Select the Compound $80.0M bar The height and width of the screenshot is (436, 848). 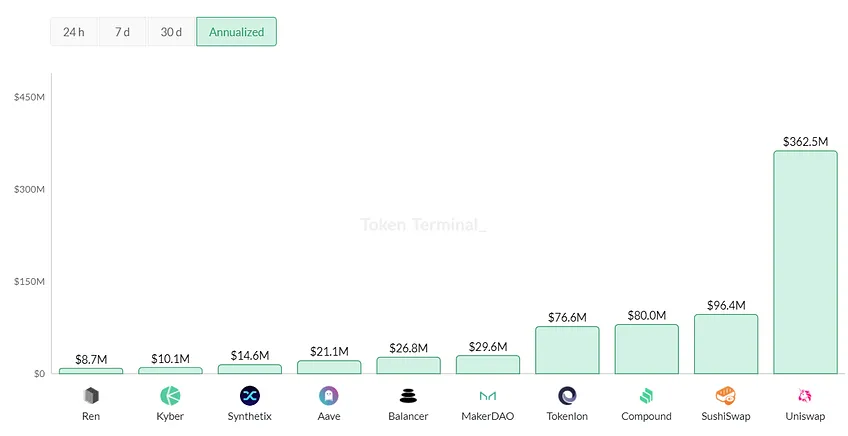click(x=646, y=349)
